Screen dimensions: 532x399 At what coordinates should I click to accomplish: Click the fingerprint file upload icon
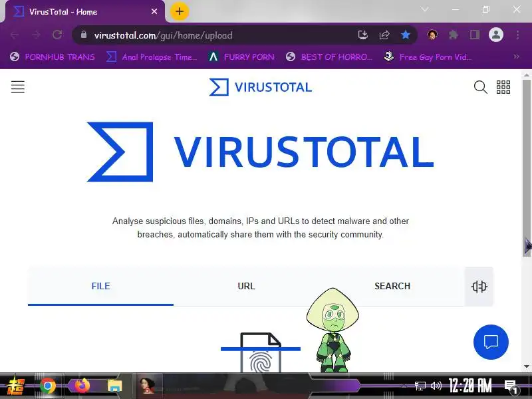tap(261, 353)
